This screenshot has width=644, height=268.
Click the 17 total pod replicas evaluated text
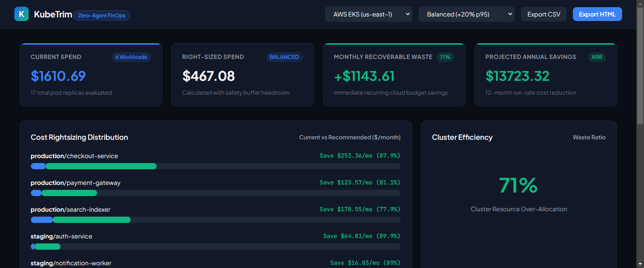[72, 93]
